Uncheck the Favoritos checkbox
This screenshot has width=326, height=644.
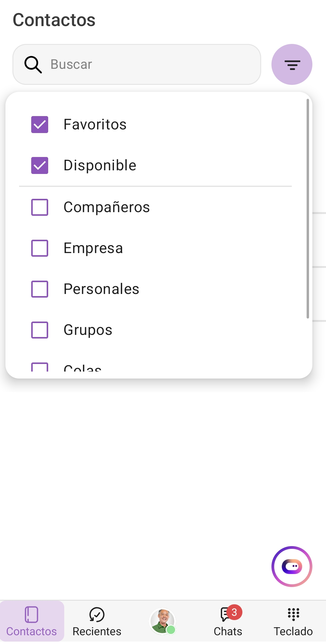click(x=40, y=125)
